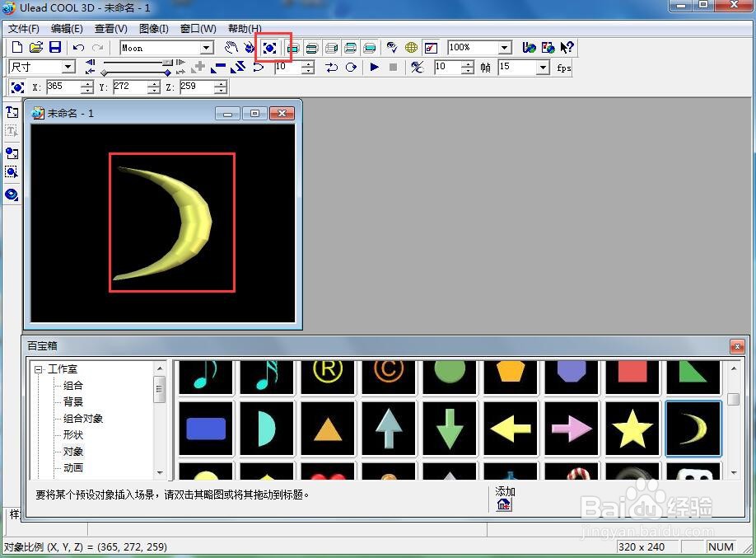Toggle the back bevel face button
Image resolution: width=756 pixels, height=558 pixels.
click(351, 47)
